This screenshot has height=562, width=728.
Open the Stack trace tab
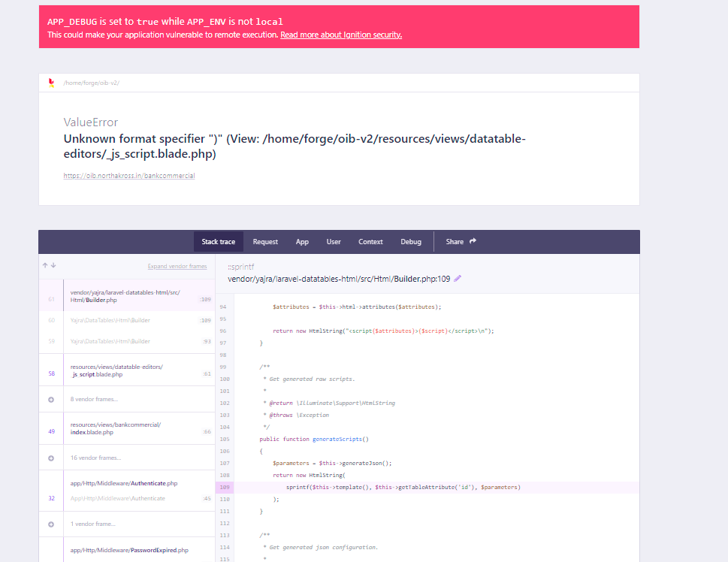pos(218,241)
